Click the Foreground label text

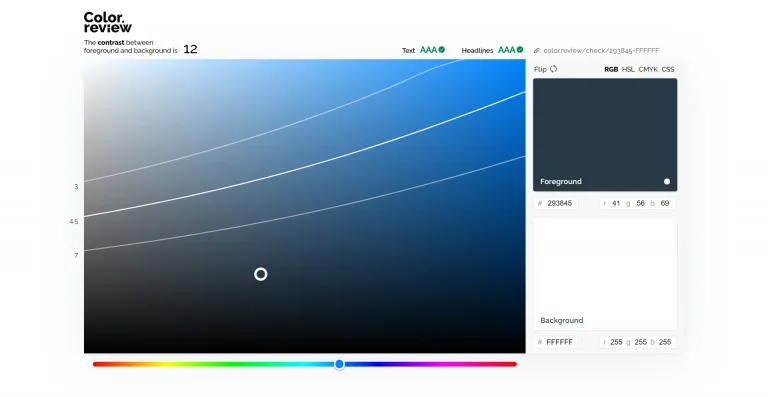tap(561, 182)
